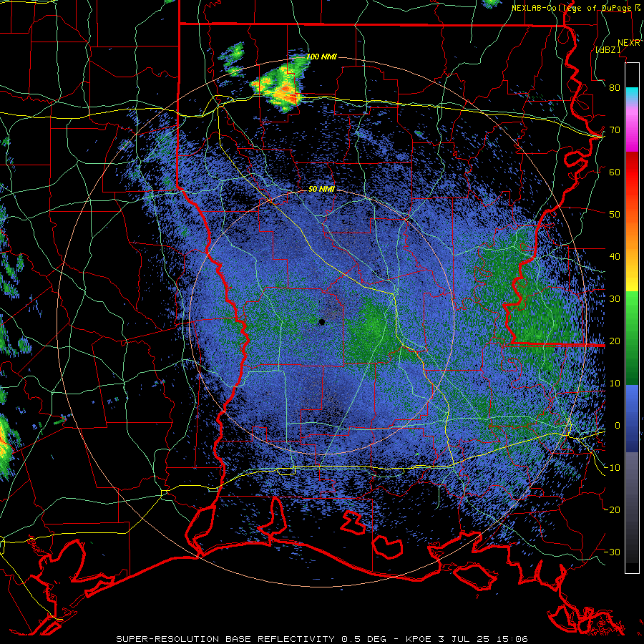Screen dimensions: 644x644
Task: Click the 50 NMI range ring label
Action: pyautogui.click(x=321, y=189)
